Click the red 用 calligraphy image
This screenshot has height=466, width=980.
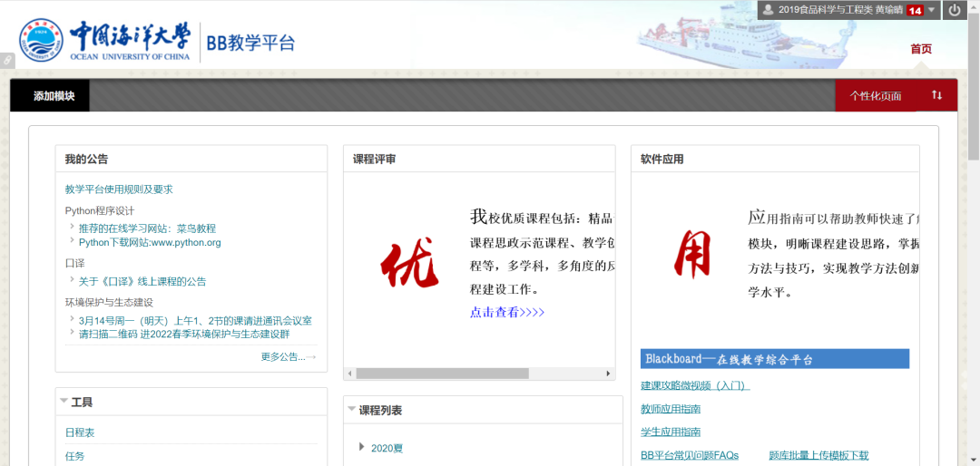coord(694,253)
